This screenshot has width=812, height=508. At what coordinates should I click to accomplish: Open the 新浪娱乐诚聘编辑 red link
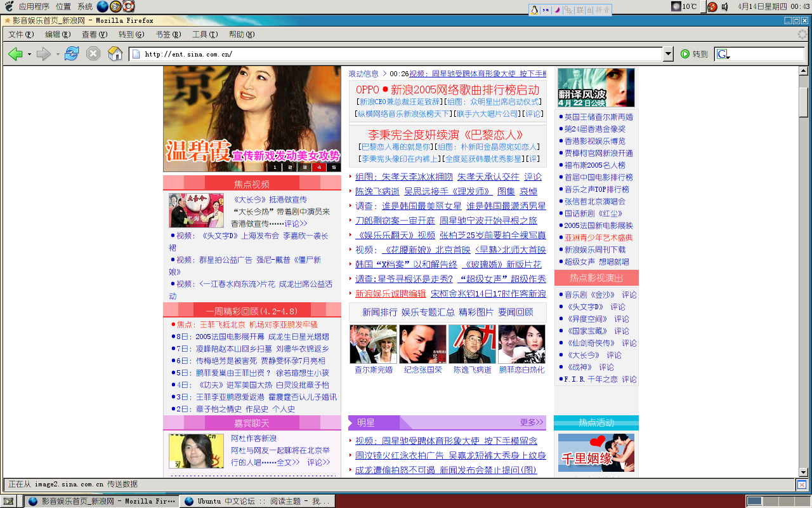pos(391,293)
